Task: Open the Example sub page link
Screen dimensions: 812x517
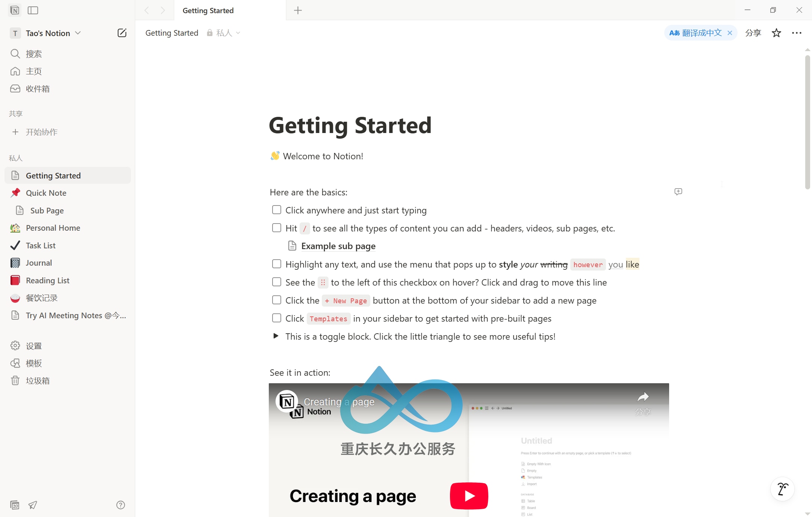Action: 338,246
